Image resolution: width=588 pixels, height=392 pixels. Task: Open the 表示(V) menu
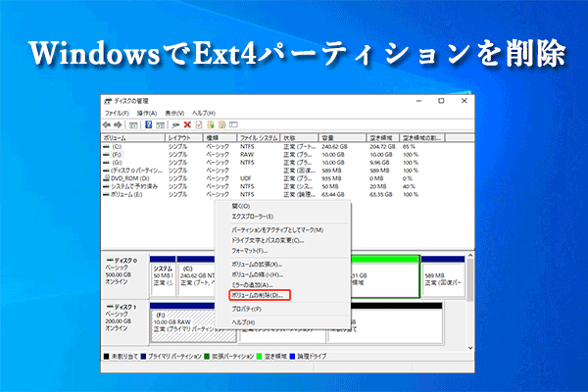pos(175,113)
